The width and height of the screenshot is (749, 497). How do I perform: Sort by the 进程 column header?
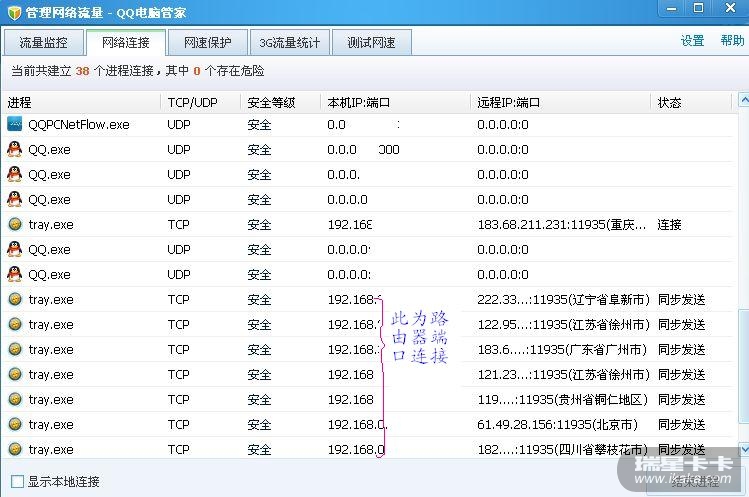pyautogui.click(x=81, y=102)
